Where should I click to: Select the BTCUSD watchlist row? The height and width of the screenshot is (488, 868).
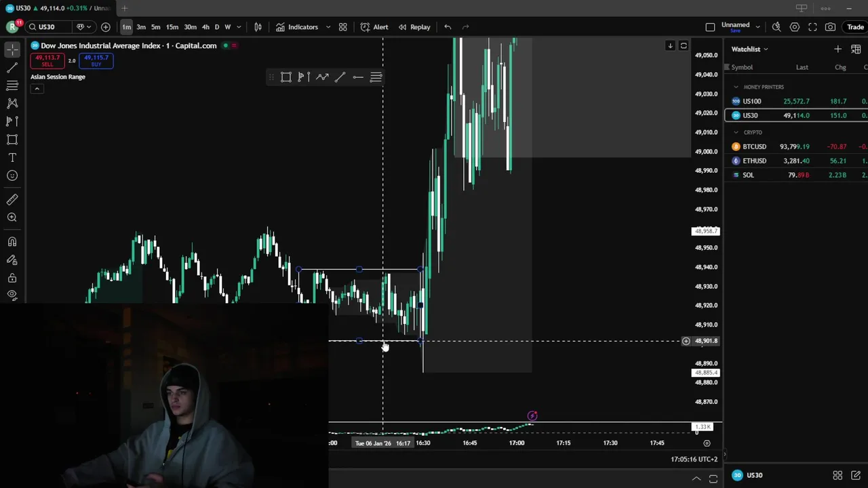pyautogui.click(x=796, y=146)
